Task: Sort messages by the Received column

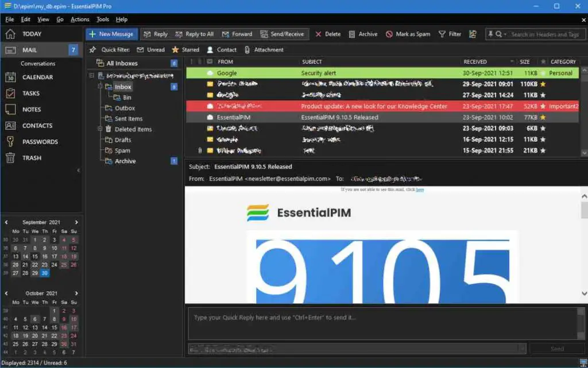Action: pyautogui.click(x=475, y=62)
